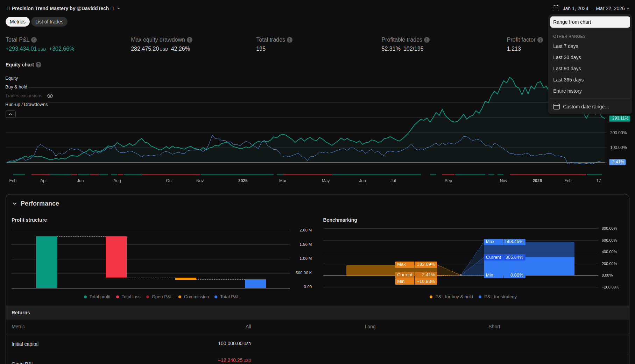This screenshot has width=635, height=364.
Task: Click the Total loss legend item
Action: click(x=128, y=297)
